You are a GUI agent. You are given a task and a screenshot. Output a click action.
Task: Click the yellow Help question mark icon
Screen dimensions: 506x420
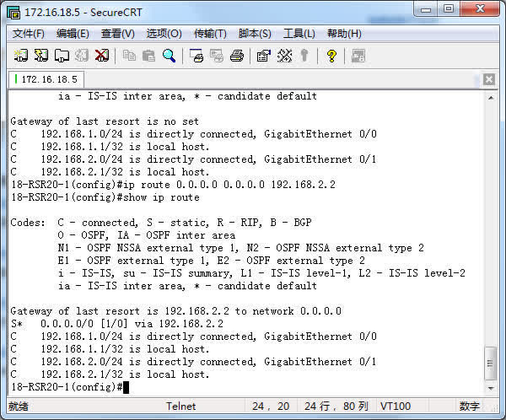tap(331, 56)
